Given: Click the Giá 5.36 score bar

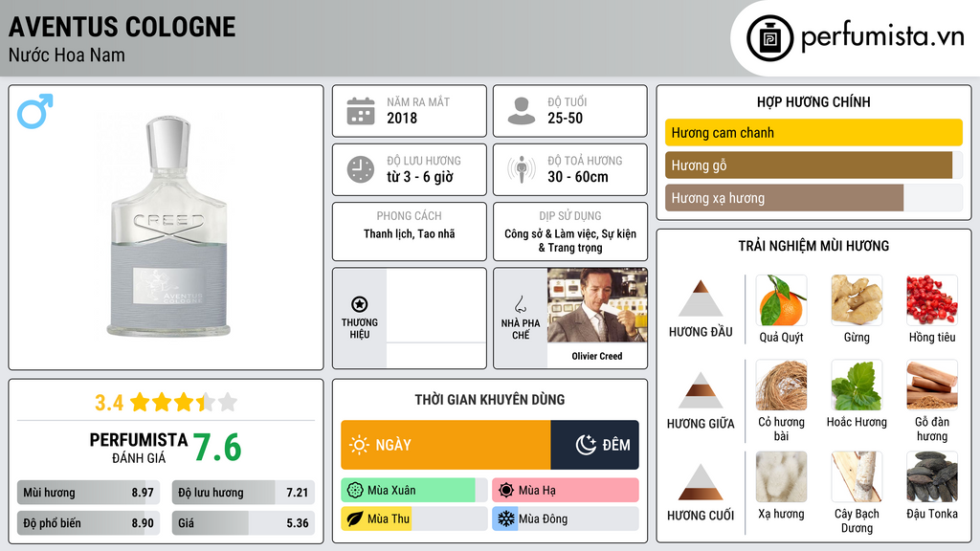Looking at the screenshot, I should click(243, 523).
